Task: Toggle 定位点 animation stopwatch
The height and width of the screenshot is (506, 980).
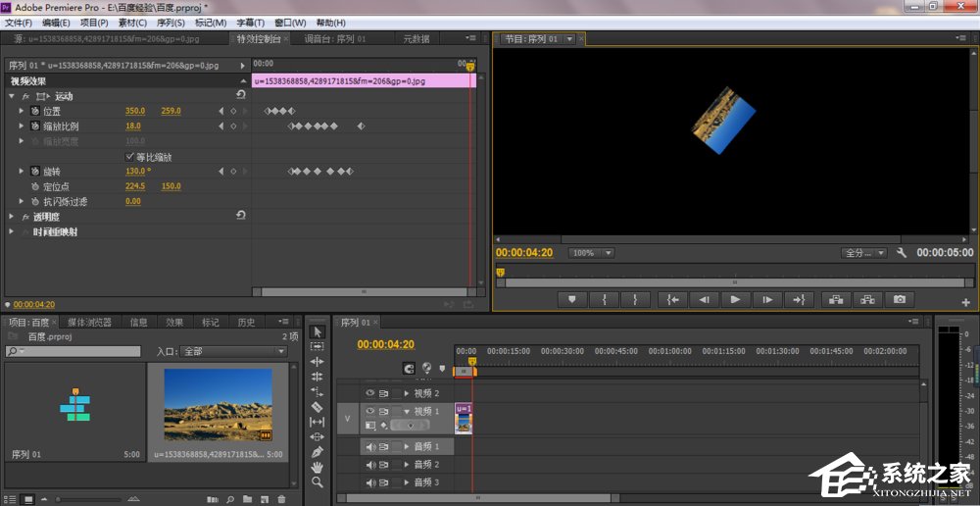Action: (35, 186)
